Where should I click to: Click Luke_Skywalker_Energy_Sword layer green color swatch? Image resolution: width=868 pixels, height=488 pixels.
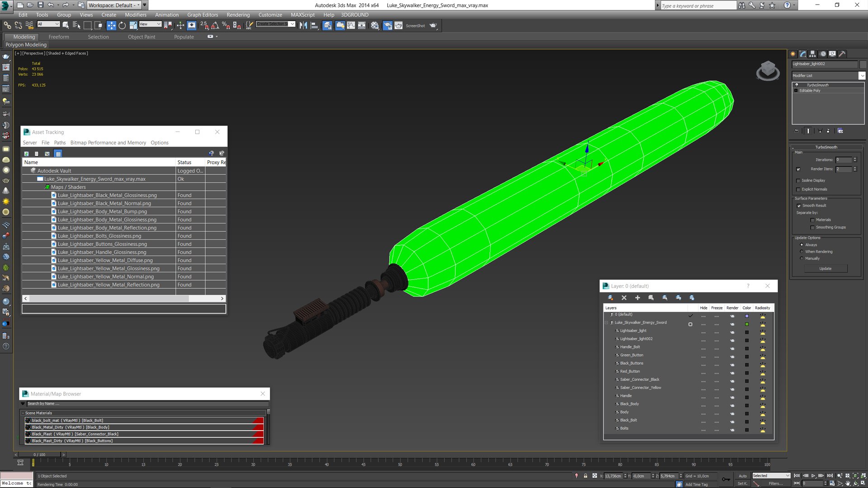click(x=747, y=324)
